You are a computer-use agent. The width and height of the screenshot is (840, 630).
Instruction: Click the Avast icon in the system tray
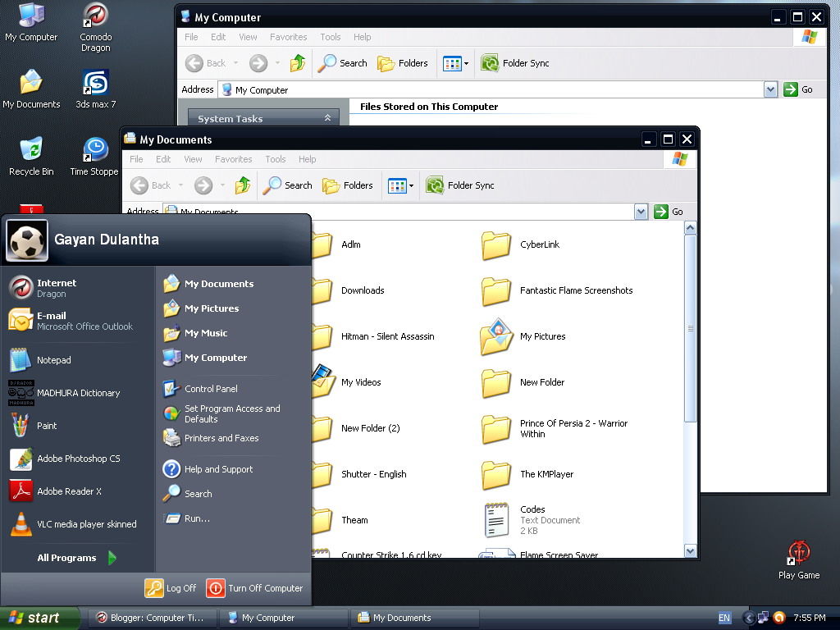coord(779,618)
